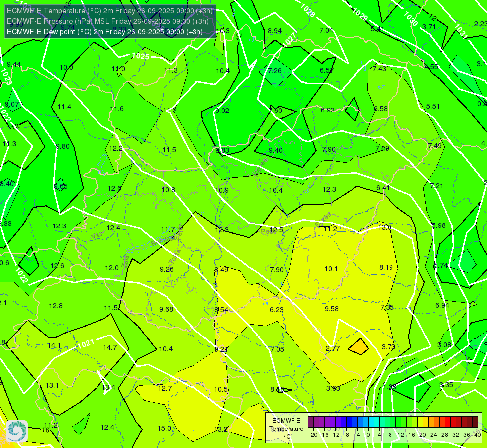Screen dimensions: 487x448
Task: Click the dew point value 14.1
Action: click(x=54, y=346)
